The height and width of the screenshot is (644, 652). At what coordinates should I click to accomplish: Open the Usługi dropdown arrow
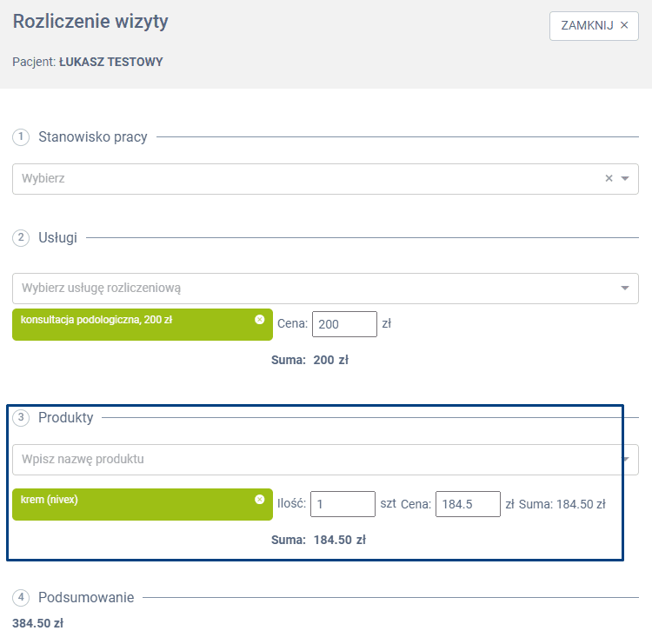(624, 288)
